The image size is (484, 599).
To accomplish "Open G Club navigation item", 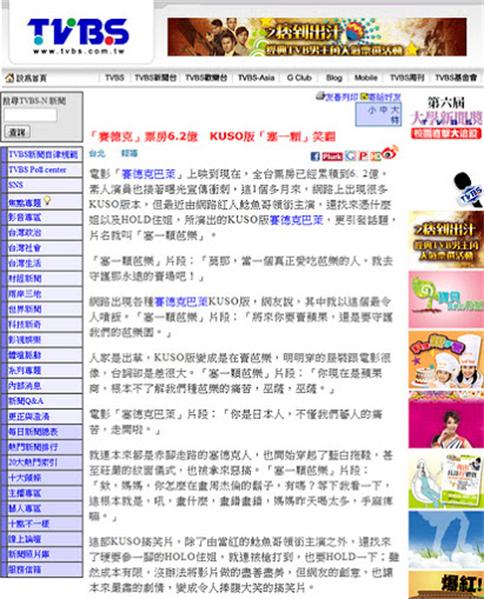I will point(299,78).
